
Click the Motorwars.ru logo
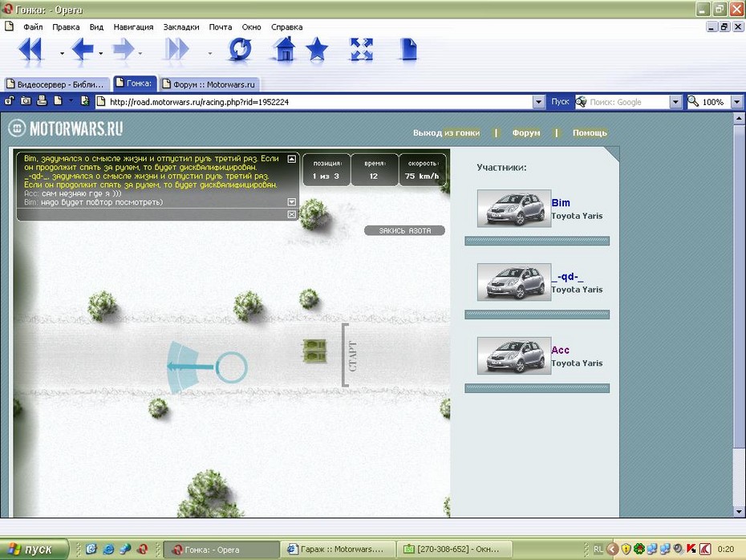[66, 128]
